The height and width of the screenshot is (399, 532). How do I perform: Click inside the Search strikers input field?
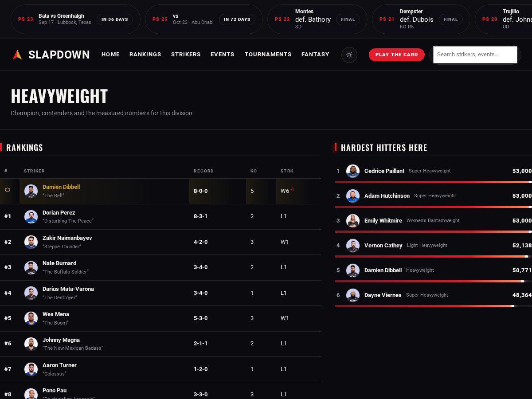pyautogui.click(x=475, y=55)
